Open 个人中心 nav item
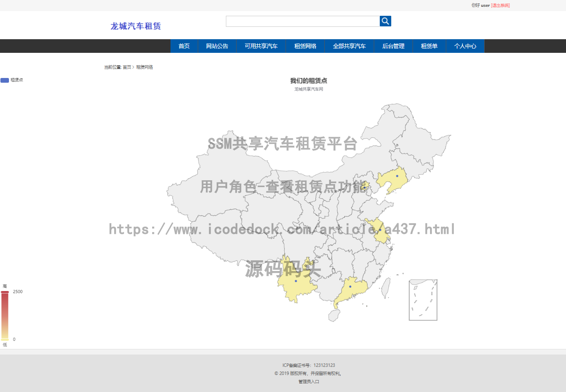Viewport: 566px width, 392px height. (465, 46)
